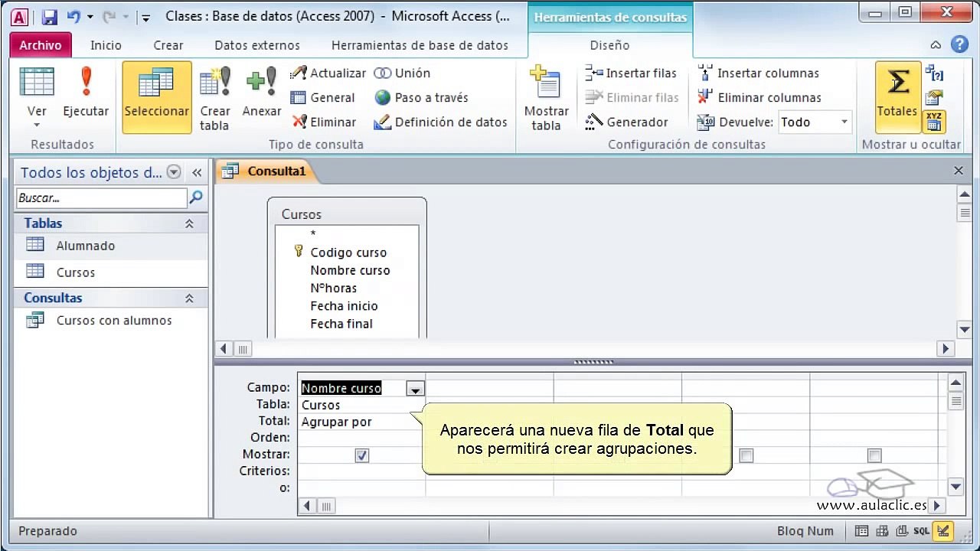
Task: Select the Crear tabla query type
Action: 215,98
